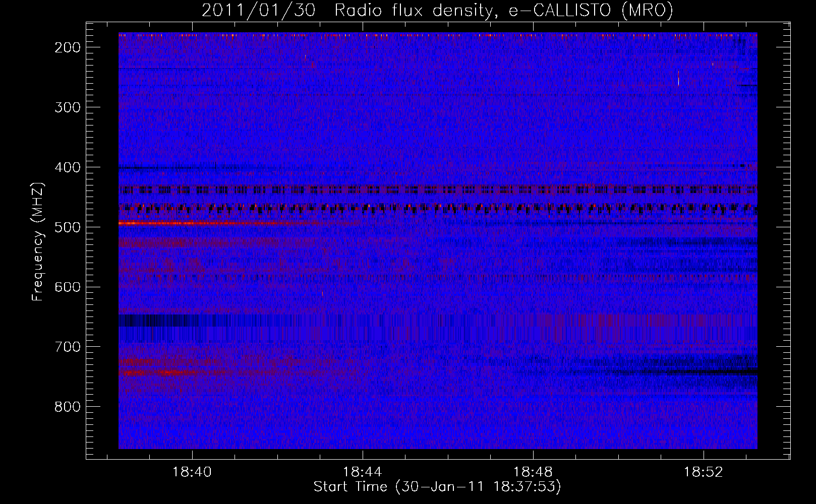
Task: Click the 'Start Time (30-Jan-11 18:37:53)' axis label
Action: pyautogui.click(x=437, y=487)
